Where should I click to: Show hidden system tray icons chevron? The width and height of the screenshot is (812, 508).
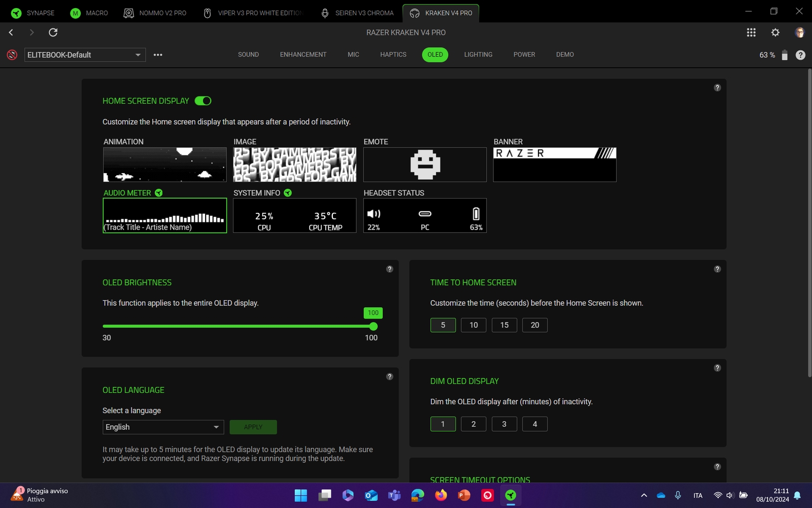644,495
